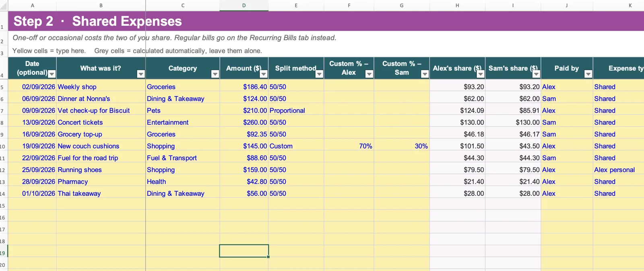644x271 pixels.
Task: Open the Custom % – Sam filter arrow
Action: coord(425,74)
